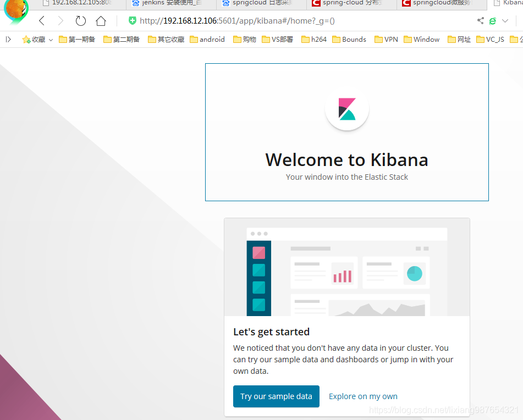Open the android bookmark folder
The height and width of the screenshot is (420, 523).
pos(207,40)
